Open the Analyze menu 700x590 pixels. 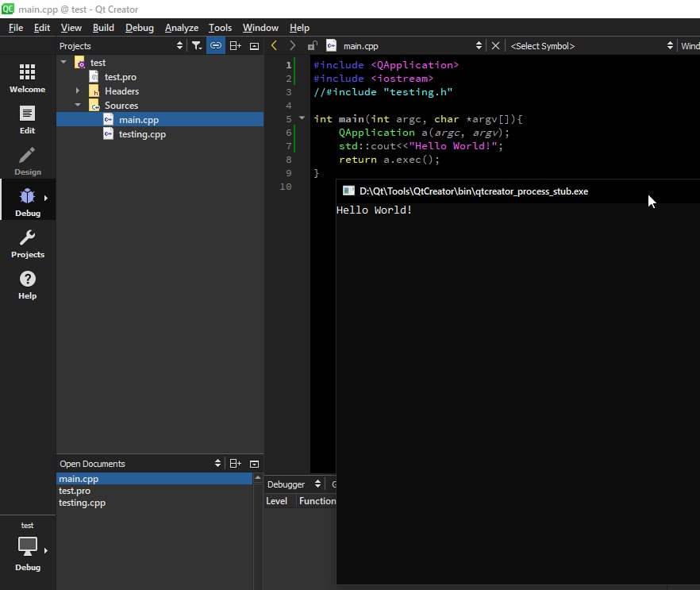click(x=181, y=28)
